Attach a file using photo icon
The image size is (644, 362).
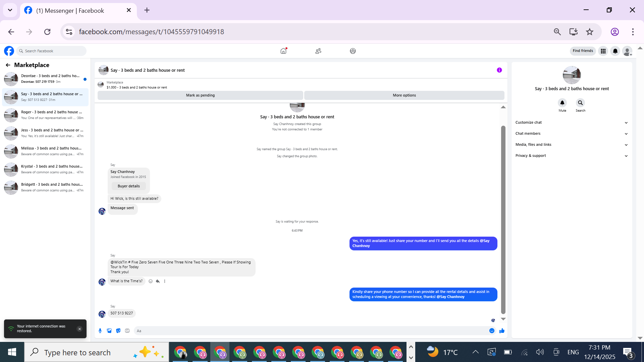point(109,331)
